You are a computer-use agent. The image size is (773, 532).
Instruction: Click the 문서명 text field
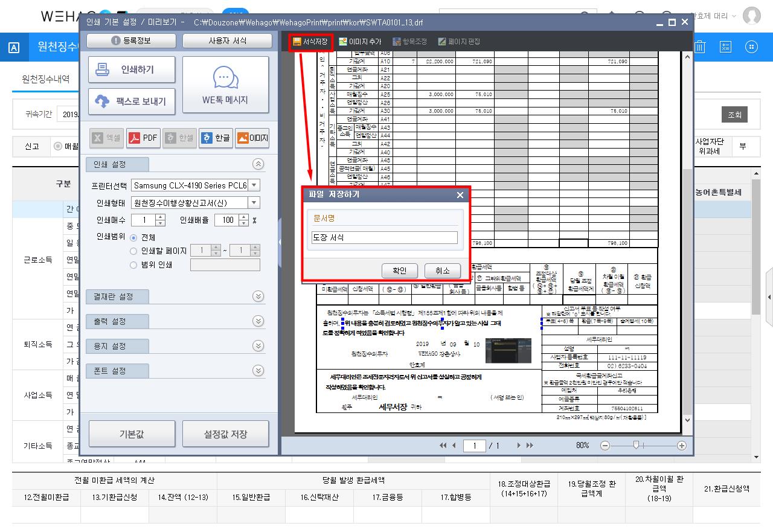pyautogui.click(x=384, y=238)
